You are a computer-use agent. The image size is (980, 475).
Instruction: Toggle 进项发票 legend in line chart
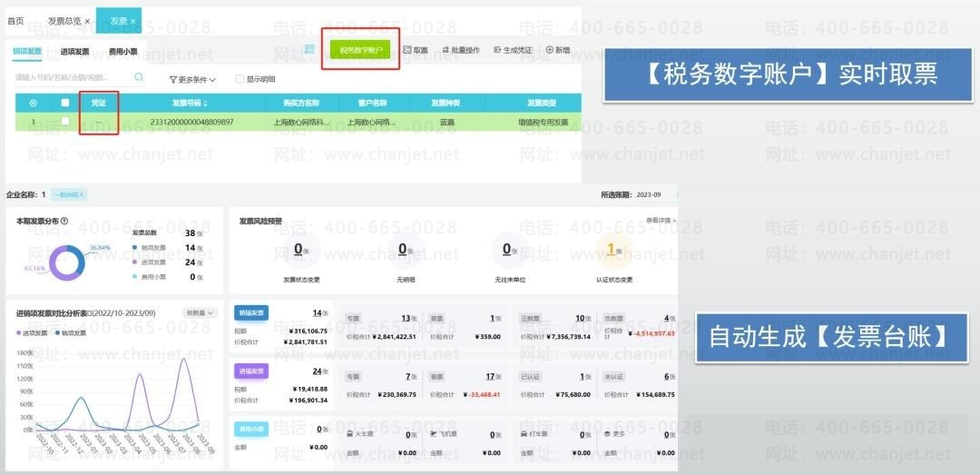(x=32, y=333)
